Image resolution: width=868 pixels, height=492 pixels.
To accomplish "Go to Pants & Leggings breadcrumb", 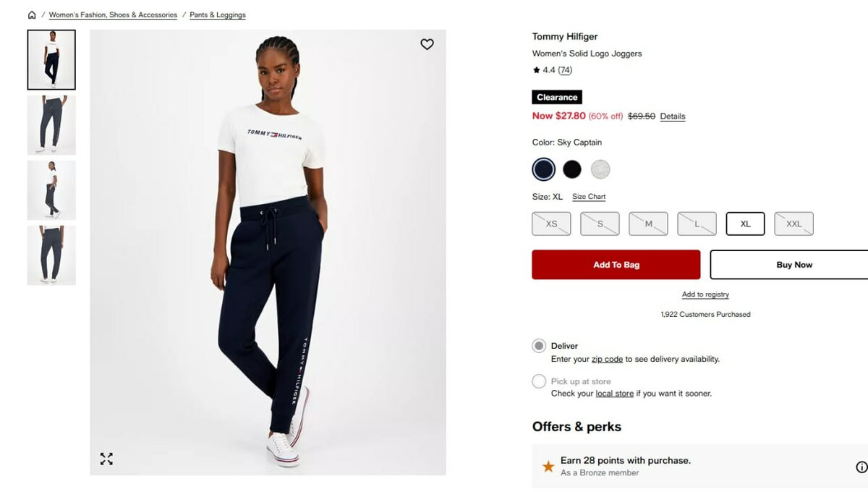I will 218,15.
